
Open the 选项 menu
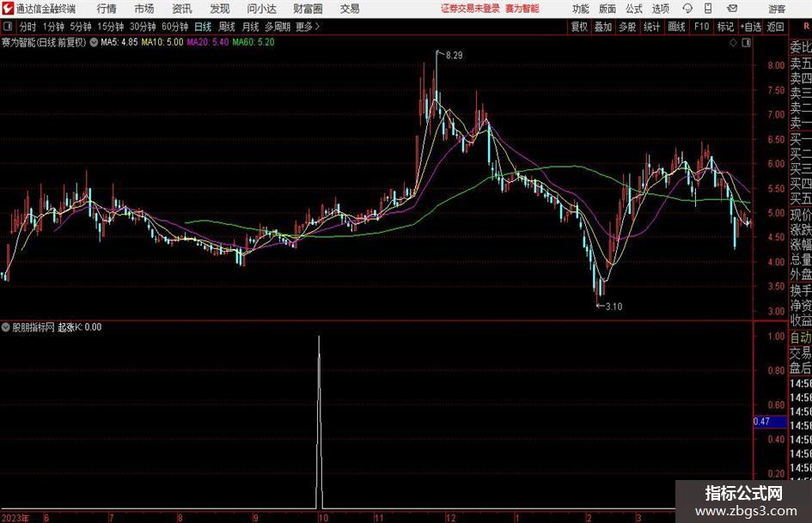661,9
